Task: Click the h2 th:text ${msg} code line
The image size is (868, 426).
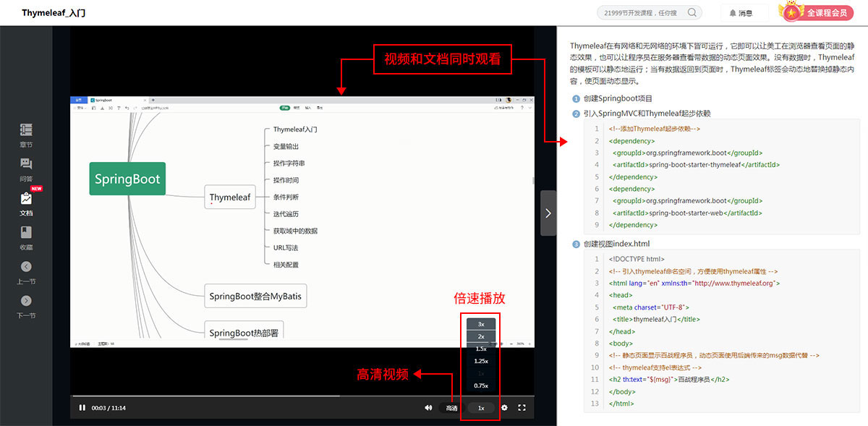Action: 669,380
